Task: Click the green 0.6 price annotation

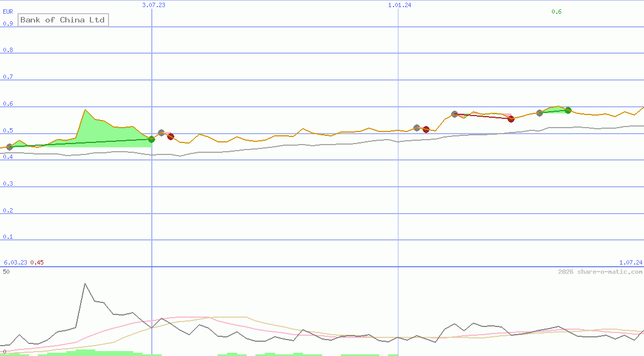Action: [557, 12]
